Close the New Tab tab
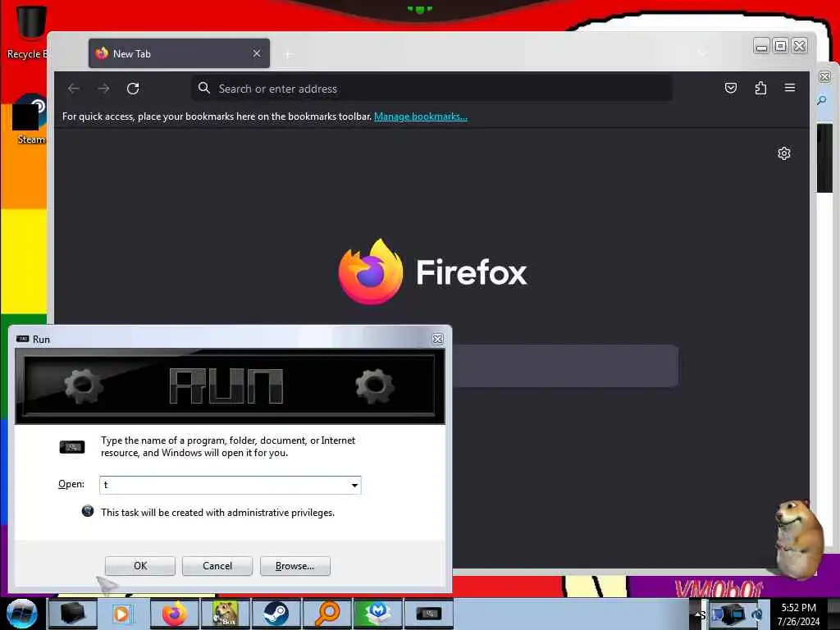Screen dimensions: 840x630 [x=257, y=53]
